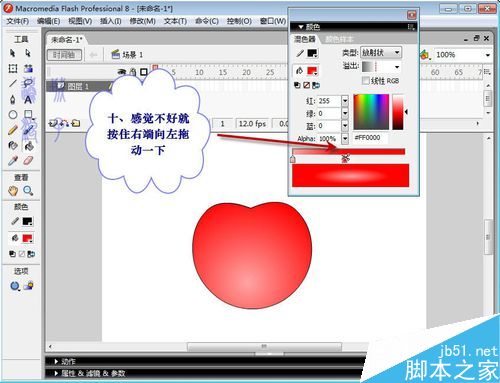Select left gradient stop pointer
500x383 pixels.
pos(293,159)
